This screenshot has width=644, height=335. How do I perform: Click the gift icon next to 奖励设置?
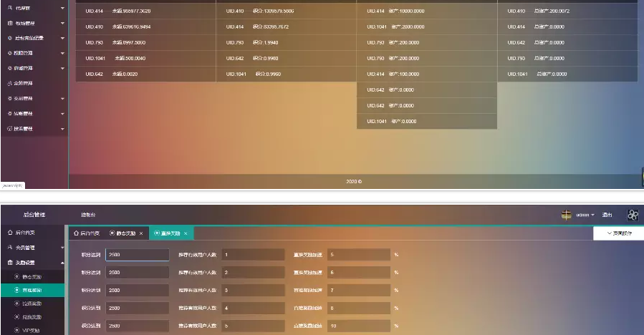(9, 263)
